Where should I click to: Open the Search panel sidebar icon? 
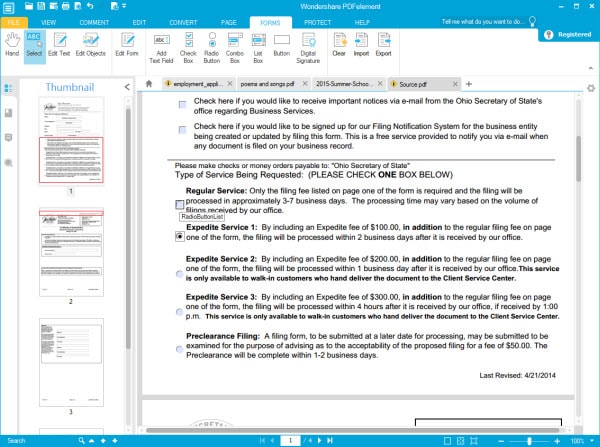click(8, 163)
